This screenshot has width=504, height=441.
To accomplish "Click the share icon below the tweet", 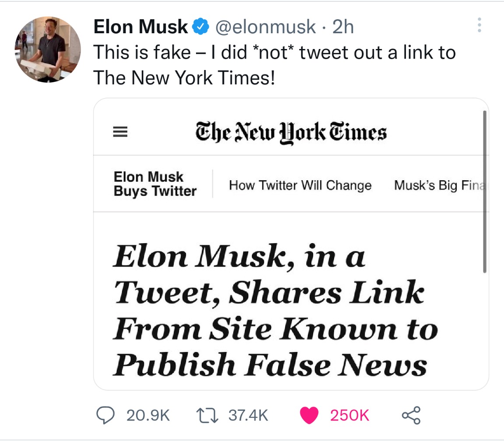I will tap(411, 415).
